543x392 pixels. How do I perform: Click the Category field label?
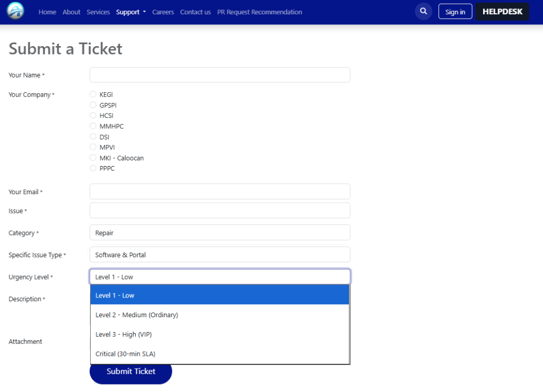coord(23,233)
